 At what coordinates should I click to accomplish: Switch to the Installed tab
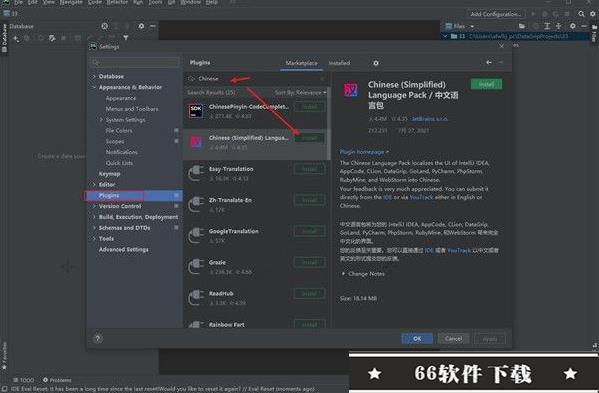point(339,63)
